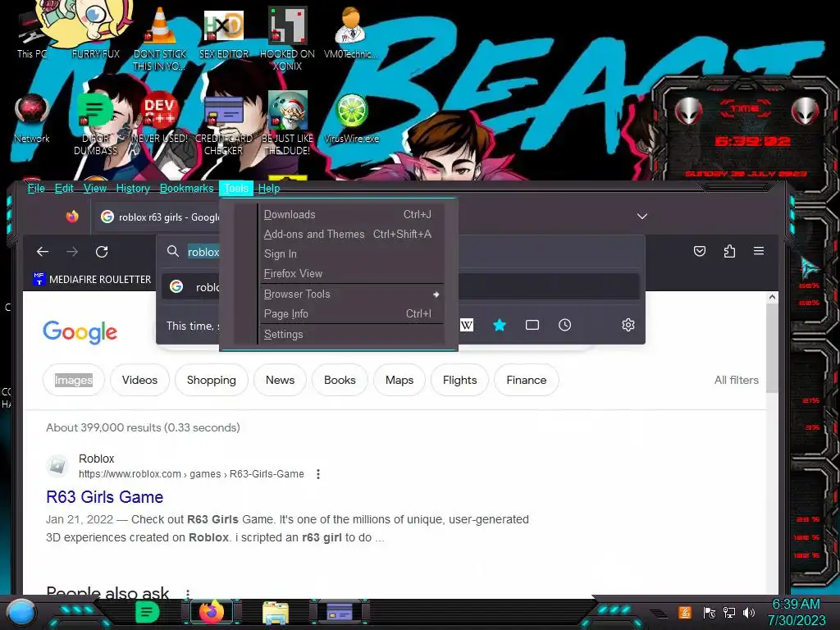Select the VM0Technic desktop icon
Viewport: 840px width, 630px height.
351,32
